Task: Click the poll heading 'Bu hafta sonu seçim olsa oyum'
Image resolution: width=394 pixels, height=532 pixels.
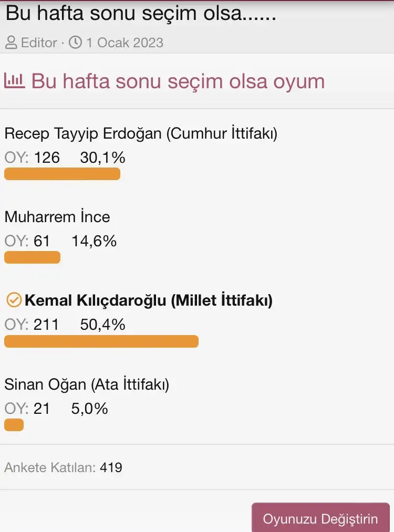Action: [x=178, y=81]
